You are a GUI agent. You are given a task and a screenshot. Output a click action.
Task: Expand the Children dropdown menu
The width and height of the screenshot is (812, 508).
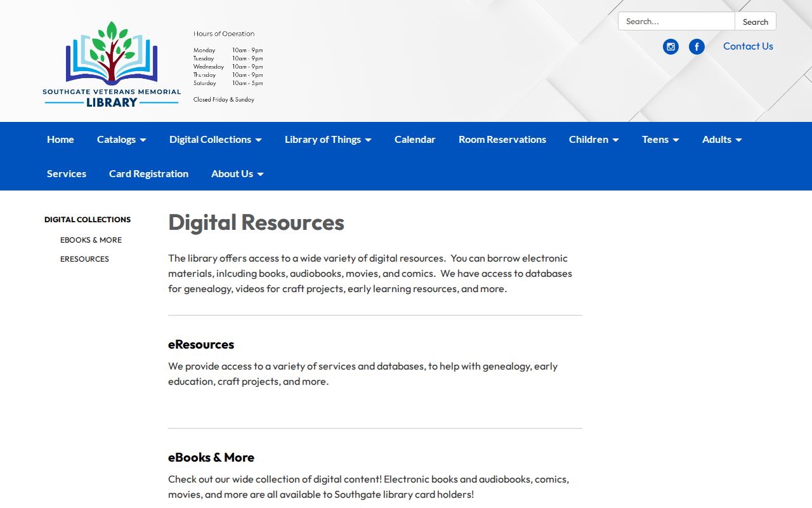[594, 139]
